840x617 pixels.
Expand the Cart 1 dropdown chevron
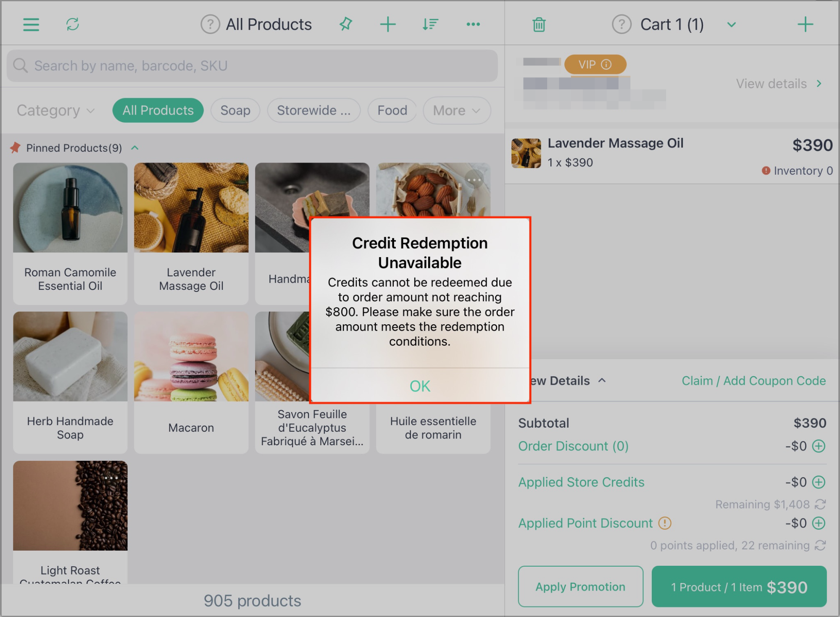[732, 24]
